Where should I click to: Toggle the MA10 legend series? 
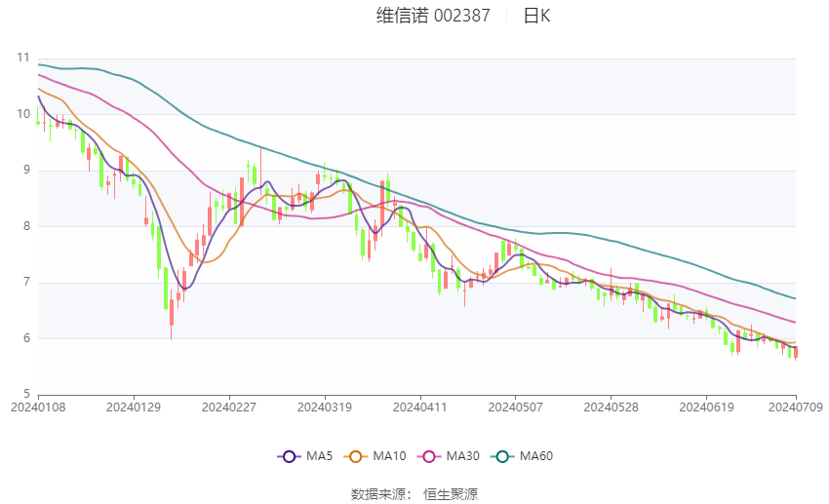pyautogui.click(x=375, y=456)
